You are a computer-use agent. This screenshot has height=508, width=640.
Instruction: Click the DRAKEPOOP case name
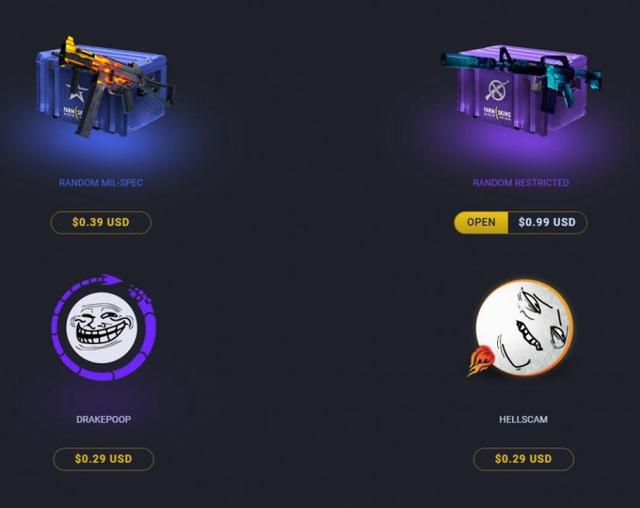[x=104, y=419]
